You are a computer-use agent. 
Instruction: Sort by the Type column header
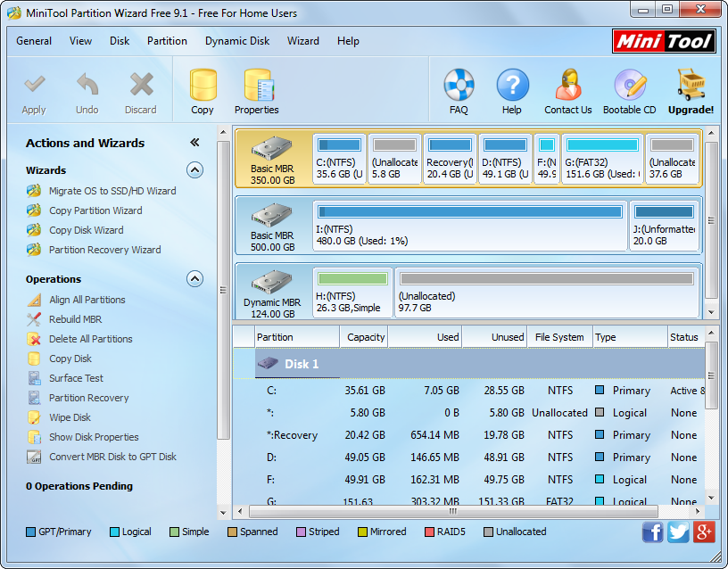coord(631,337)
